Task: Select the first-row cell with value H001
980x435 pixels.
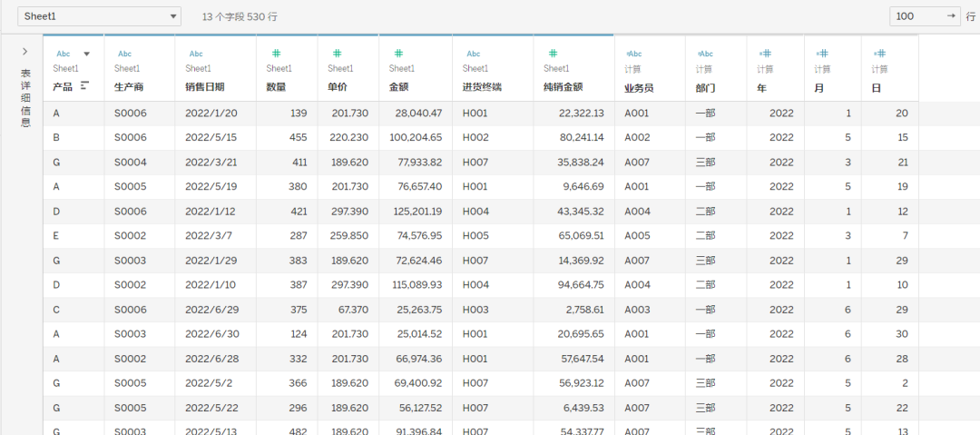Action: pyautogui.click(x=475, y=114)
